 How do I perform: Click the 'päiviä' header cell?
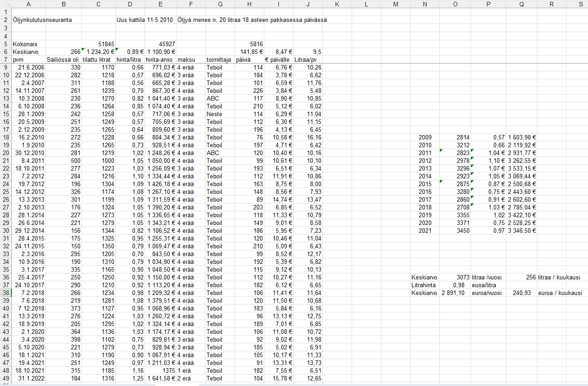coord(250,59)
